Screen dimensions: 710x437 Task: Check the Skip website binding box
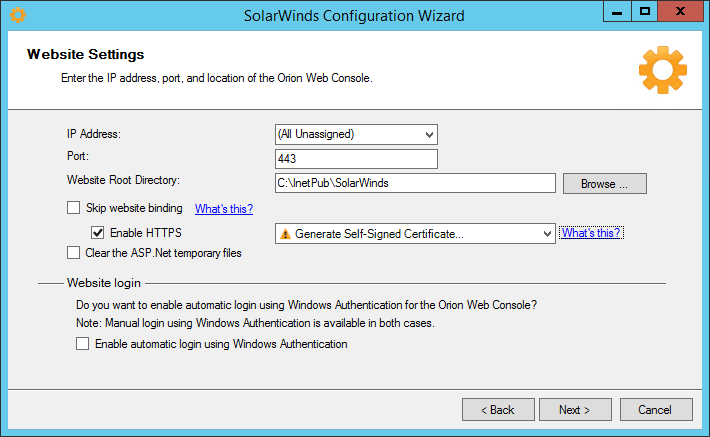(73, 208)
